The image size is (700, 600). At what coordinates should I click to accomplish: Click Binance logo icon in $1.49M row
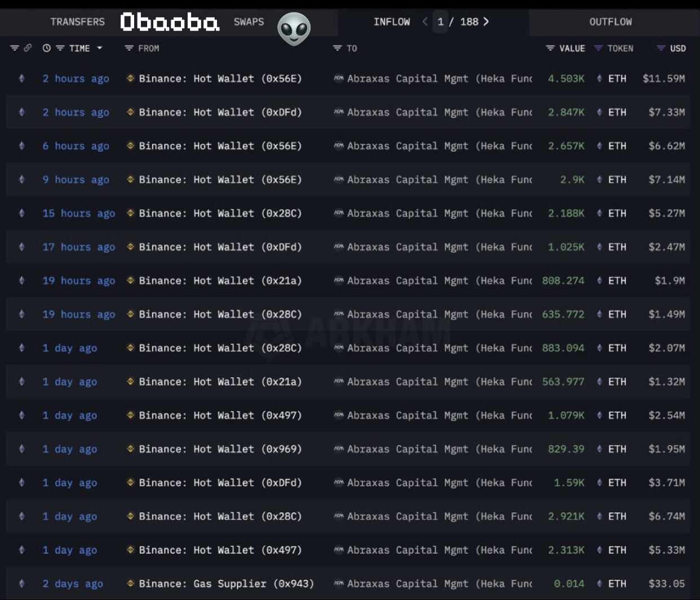coord(131,314)
